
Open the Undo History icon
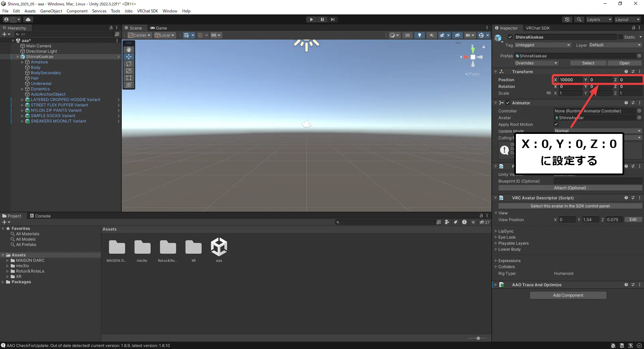567,19
